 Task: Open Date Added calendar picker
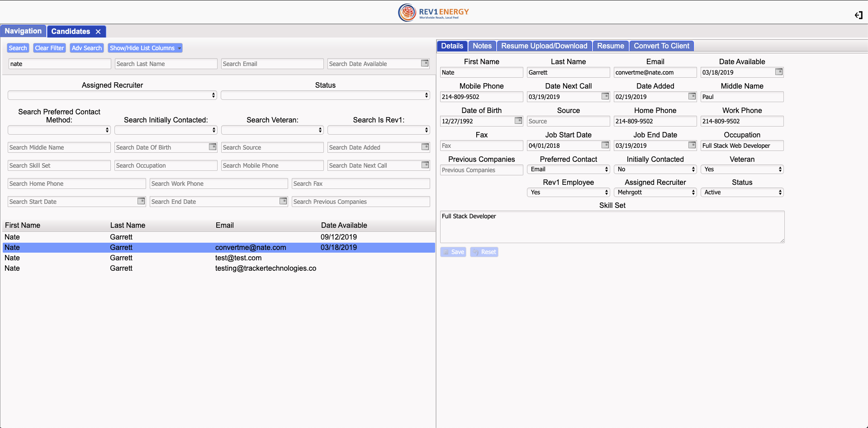click(x=692, y=96)
